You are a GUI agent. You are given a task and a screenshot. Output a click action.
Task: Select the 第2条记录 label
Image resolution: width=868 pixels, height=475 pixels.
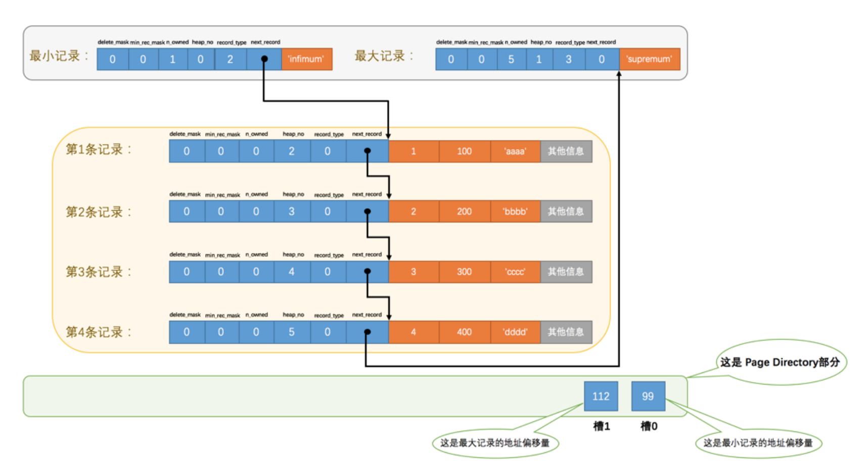tap(99, 212)
